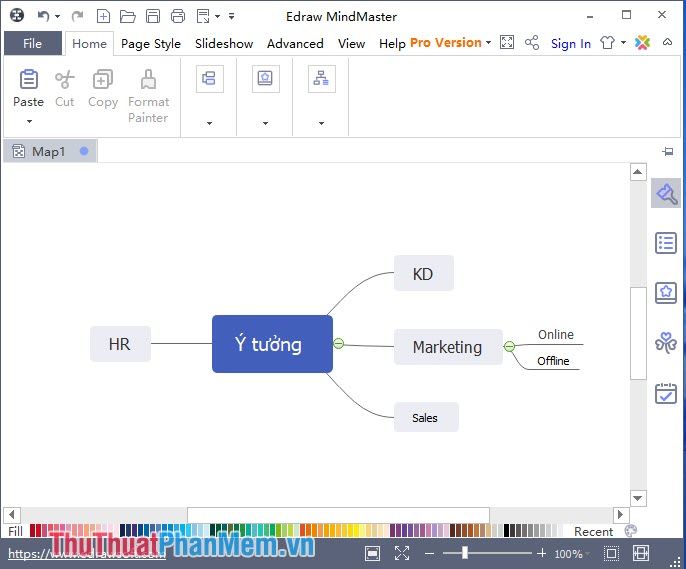This screenshot has height=569, width=686.
Task: Click the zoom slider handle in status bar
Action: 464,553
